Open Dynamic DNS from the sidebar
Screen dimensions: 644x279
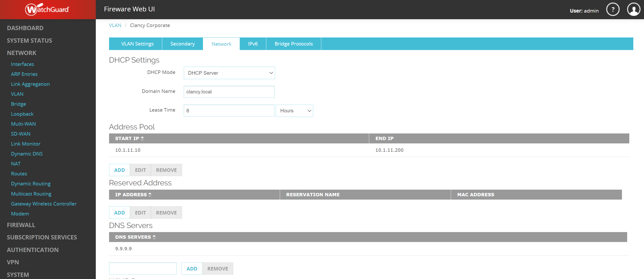point(27,154)
